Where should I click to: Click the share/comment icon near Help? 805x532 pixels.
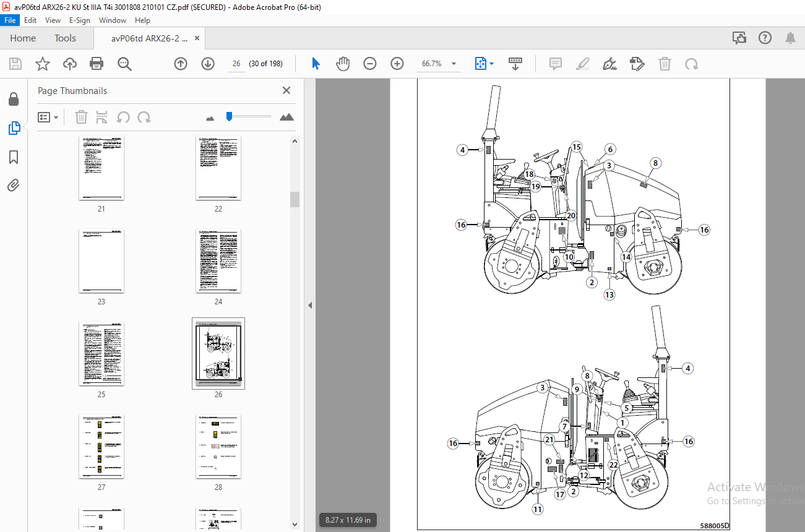(x=739, y=38)
